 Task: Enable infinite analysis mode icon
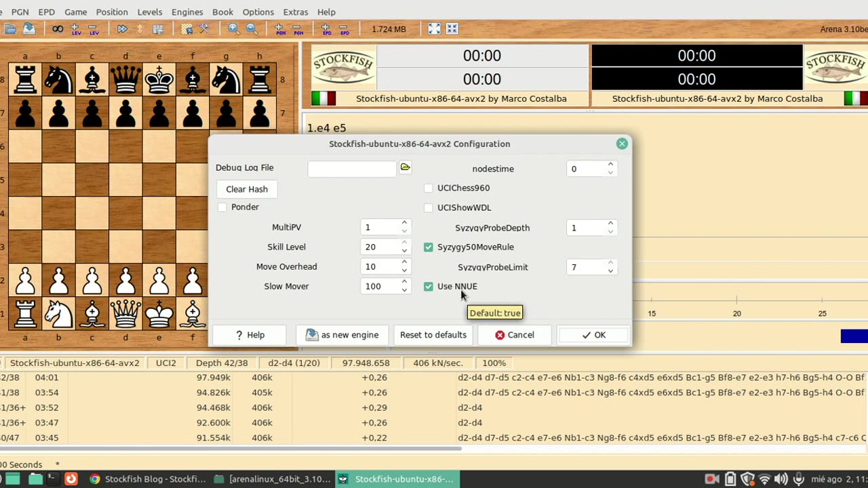58,29
